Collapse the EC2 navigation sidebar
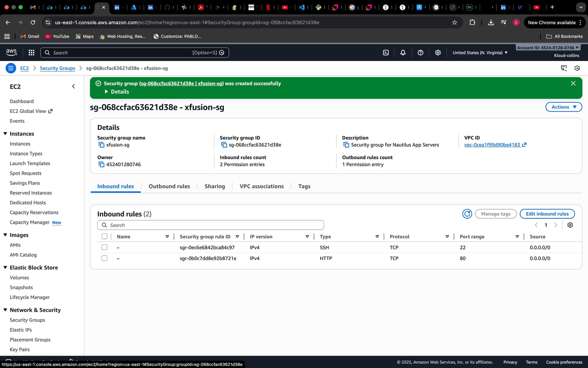 (x=73, y=86)
